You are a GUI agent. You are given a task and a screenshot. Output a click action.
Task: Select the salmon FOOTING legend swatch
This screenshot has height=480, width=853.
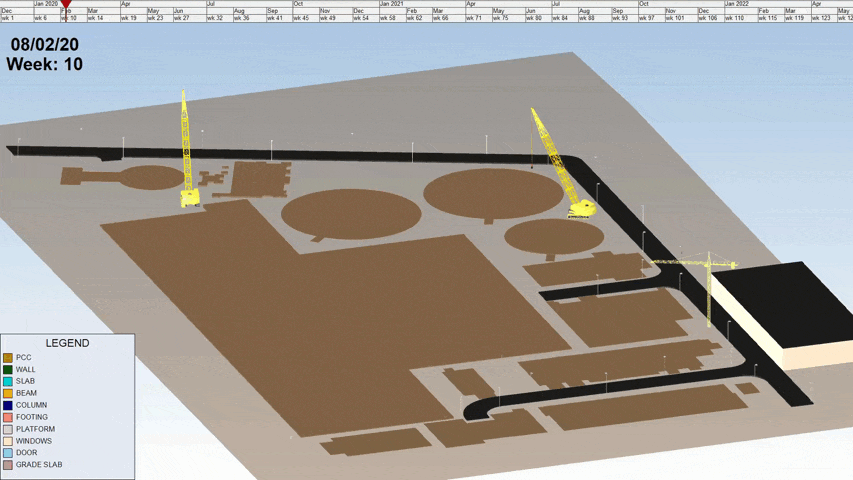click(x=8, y=417)
